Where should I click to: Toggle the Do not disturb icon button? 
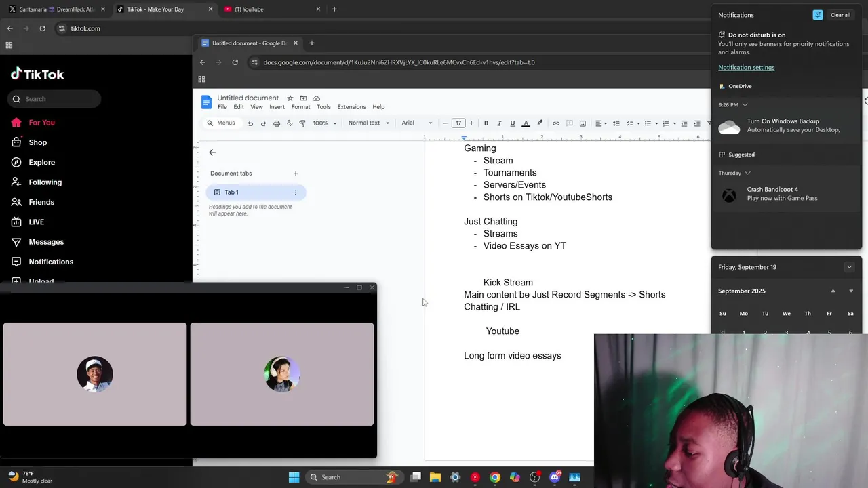(x=818, y=15)
